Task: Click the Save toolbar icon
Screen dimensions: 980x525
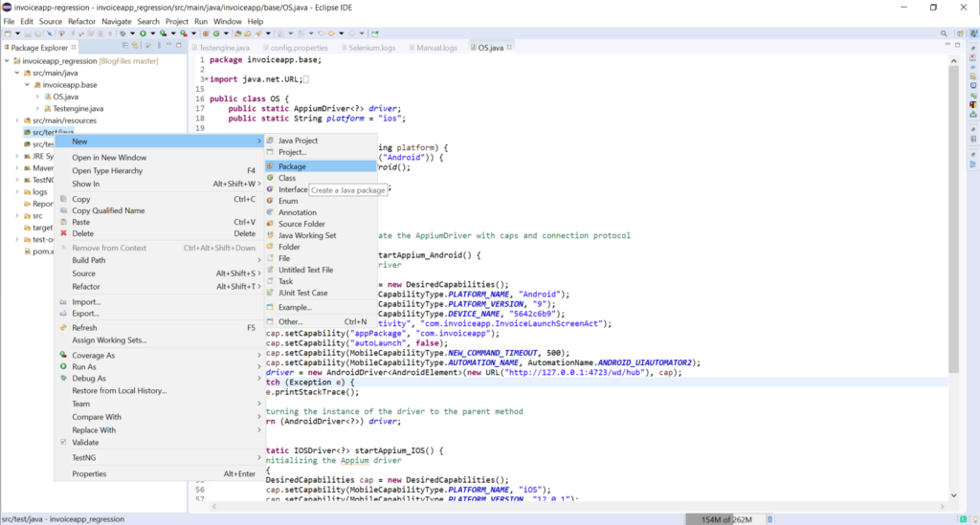Action: coord(28,33)
